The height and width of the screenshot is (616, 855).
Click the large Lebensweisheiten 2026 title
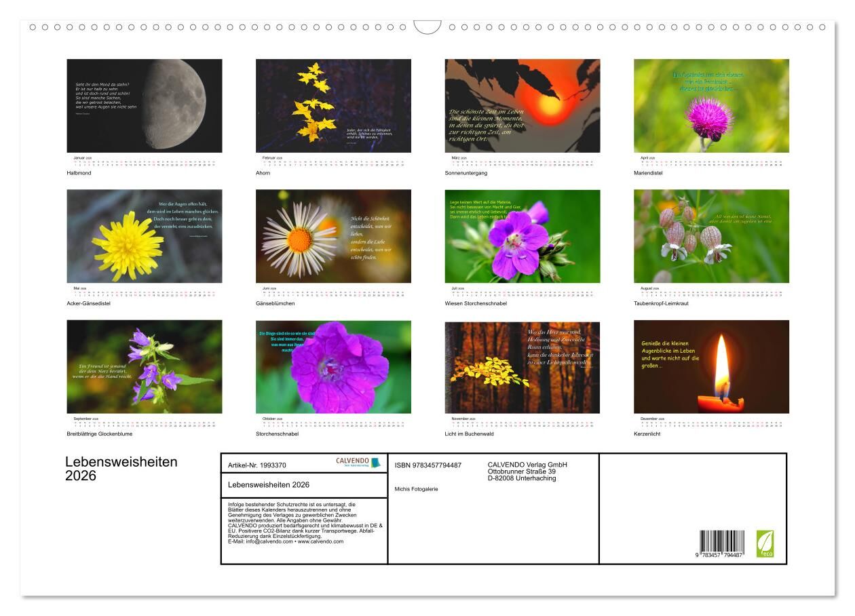pyautogui.click(x=121, y=469)
